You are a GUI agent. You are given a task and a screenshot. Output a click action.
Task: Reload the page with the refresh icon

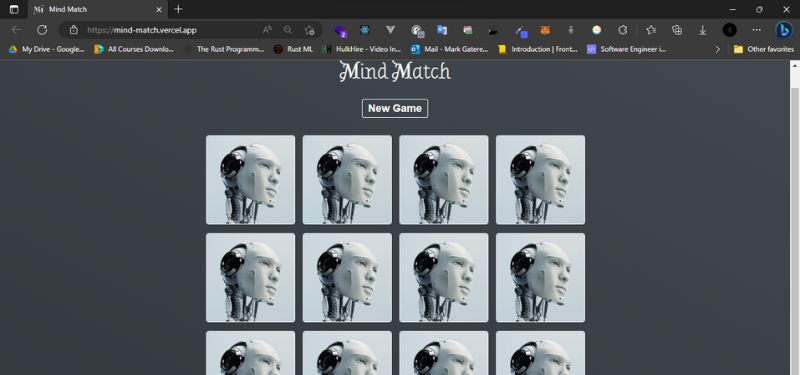[42, 30]
